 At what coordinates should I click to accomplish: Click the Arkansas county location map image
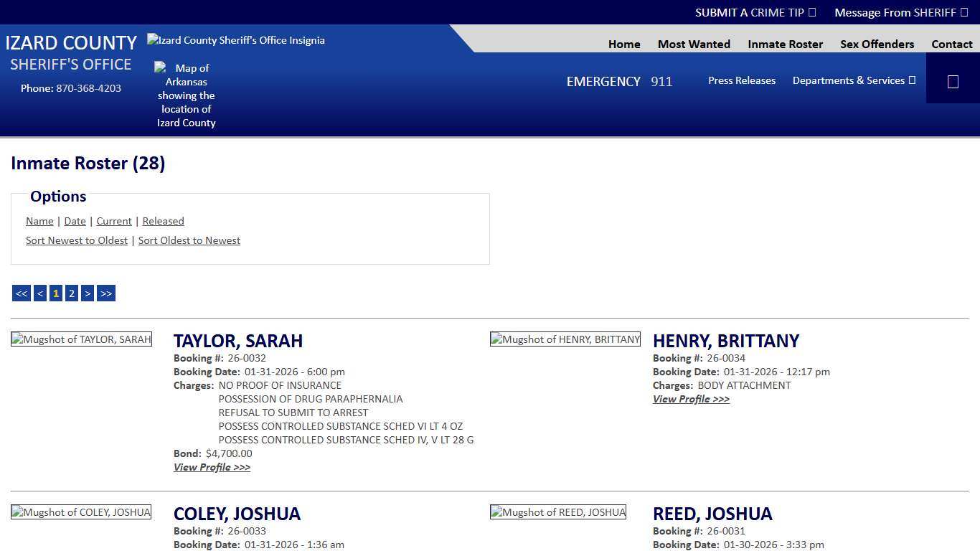[186, 95]
